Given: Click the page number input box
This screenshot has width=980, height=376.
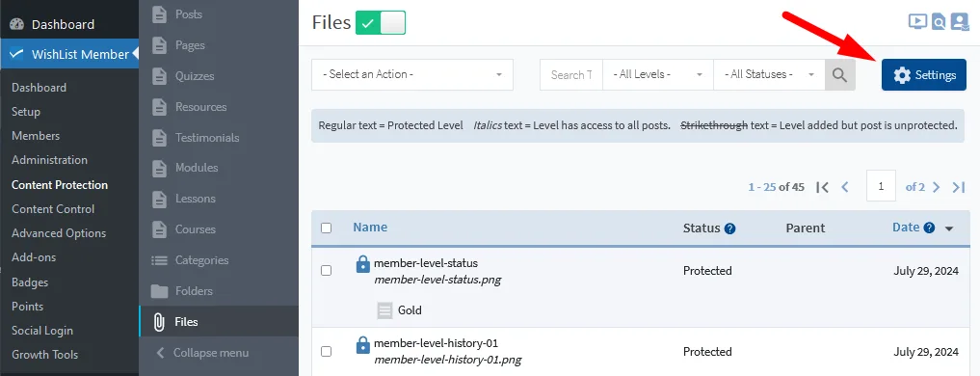Looking at the screenshot, I should pos(882,186).
